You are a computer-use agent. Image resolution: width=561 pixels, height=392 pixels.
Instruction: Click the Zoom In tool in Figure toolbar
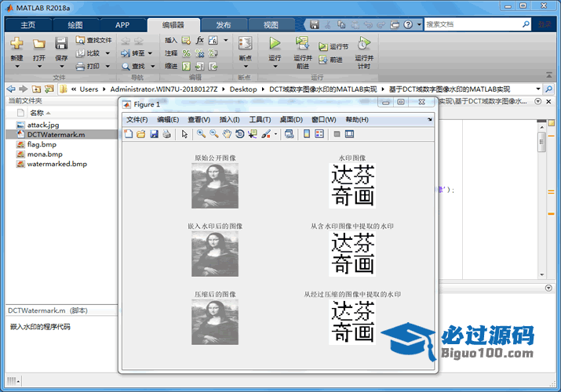click(x=202, y=134)
